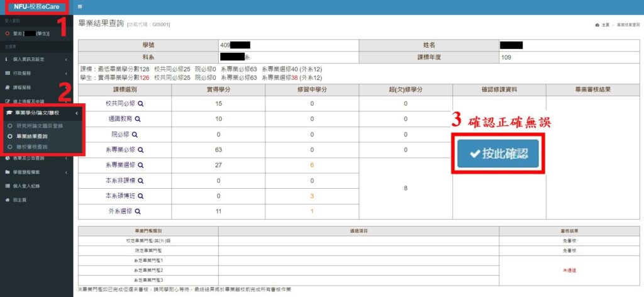
Task: Click the info icon beside 個人資訊及設定
Action: [7, 59]
